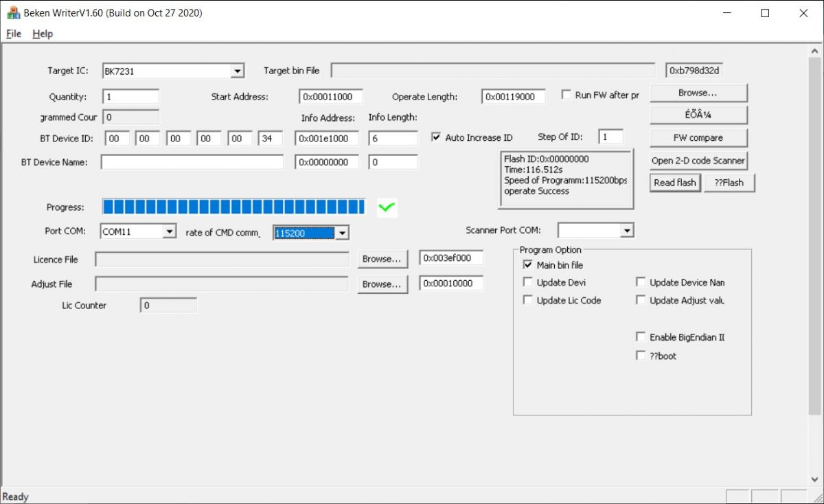Enable the Update Devi option

[527, 282]
